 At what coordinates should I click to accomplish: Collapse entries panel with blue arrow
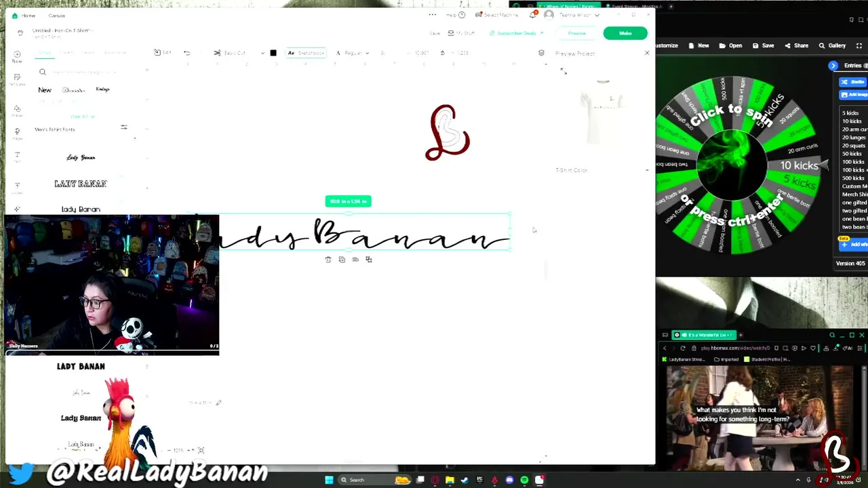pos(833,66)
